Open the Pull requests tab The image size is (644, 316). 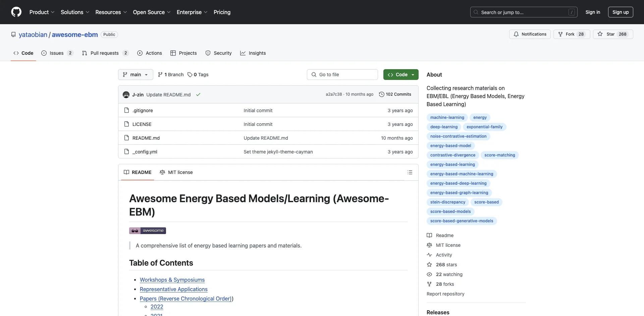point(105,53)
